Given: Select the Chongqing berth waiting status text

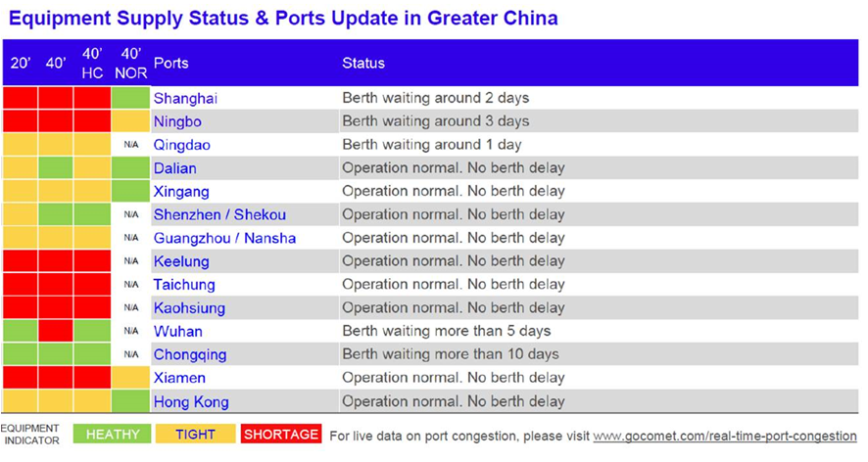Looking at the screenshot, I should click(451, 354).
